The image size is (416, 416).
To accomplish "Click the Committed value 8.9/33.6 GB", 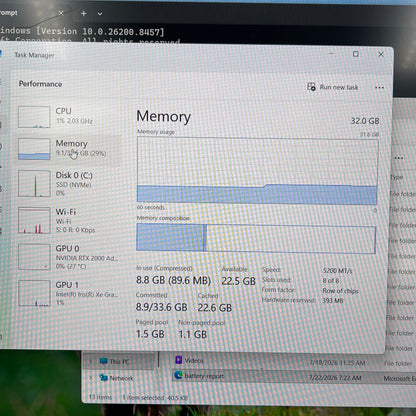I will click(162, 307).
